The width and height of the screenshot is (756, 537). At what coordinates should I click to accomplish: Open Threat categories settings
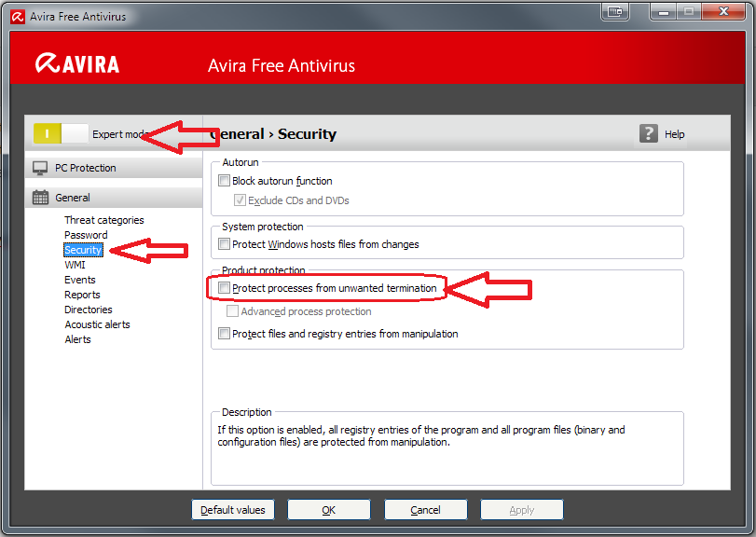point(104,220)
